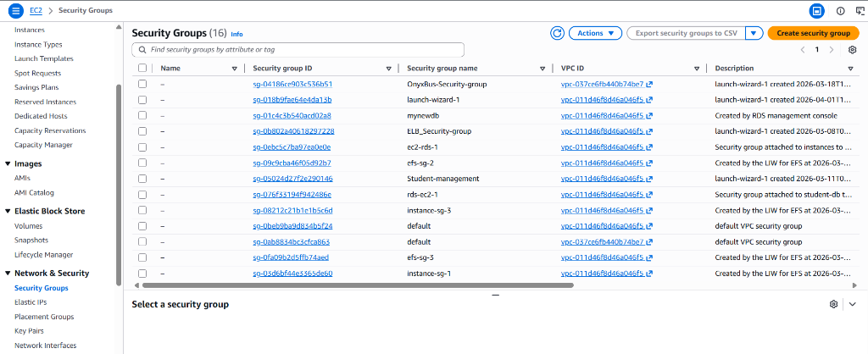Check the mynewdb row checkbox
Screen dimensions: 868x354
142,116
